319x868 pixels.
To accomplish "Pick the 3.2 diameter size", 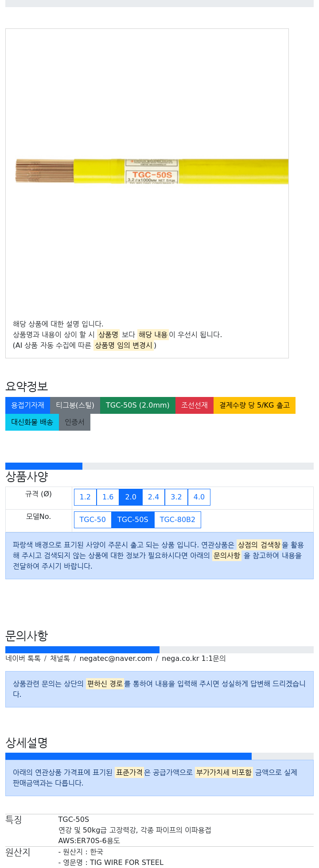I will tap(176, 497).
